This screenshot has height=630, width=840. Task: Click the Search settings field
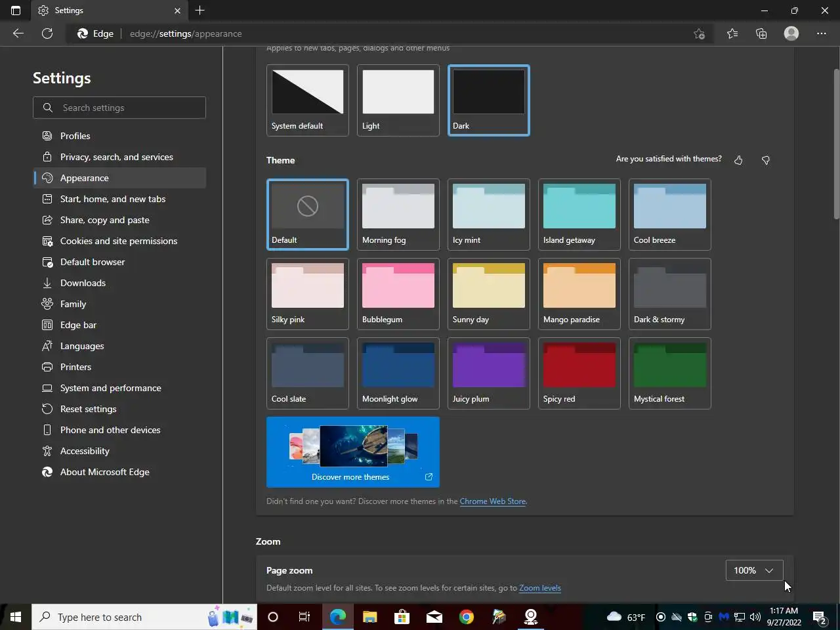coord(119,108)
